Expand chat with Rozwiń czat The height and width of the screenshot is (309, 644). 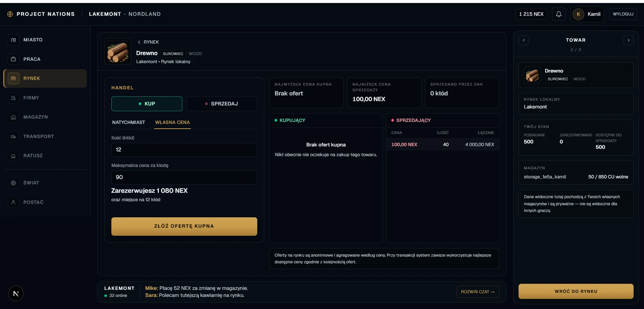[478, 292]
